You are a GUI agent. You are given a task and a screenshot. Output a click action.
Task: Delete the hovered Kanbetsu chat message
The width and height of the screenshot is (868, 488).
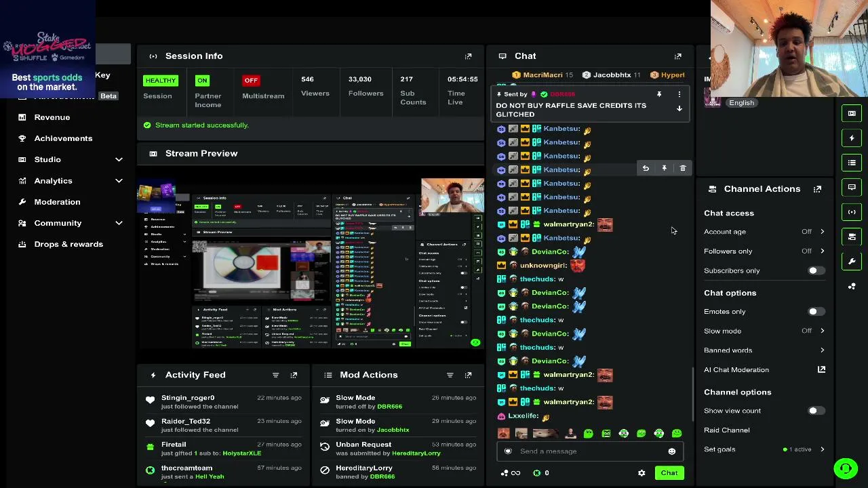point(683,168)
